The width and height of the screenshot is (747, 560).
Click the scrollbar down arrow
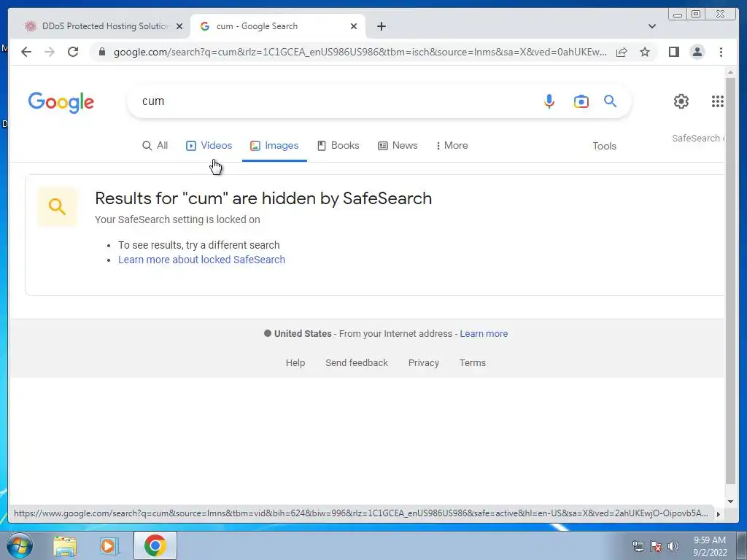point(730,502)
